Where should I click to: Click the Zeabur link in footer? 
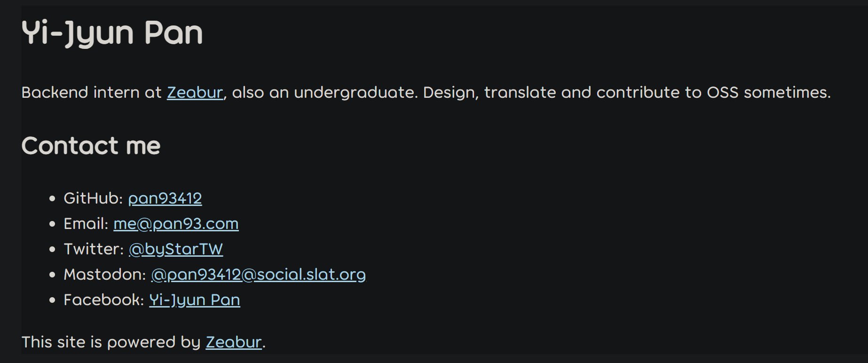pos(234,342)
